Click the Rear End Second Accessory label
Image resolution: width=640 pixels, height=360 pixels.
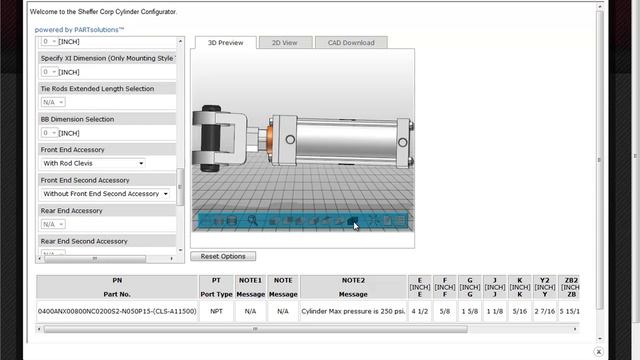point(84,241)
